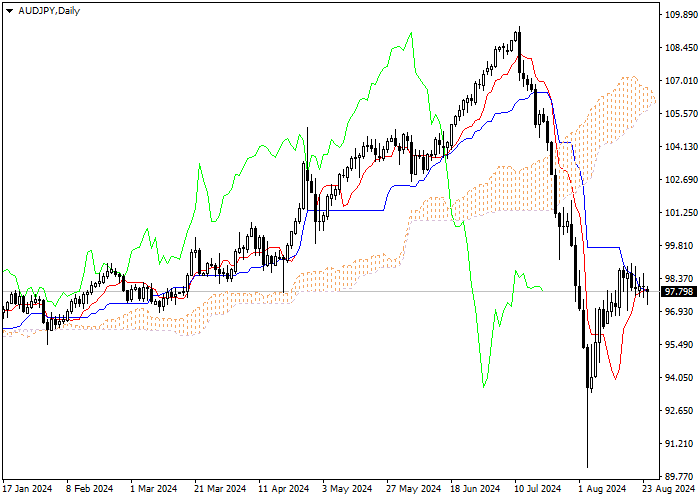Select the 18 Jun 2024 date label
This screenshot has width=700, height=500.
tap(475, 489)
